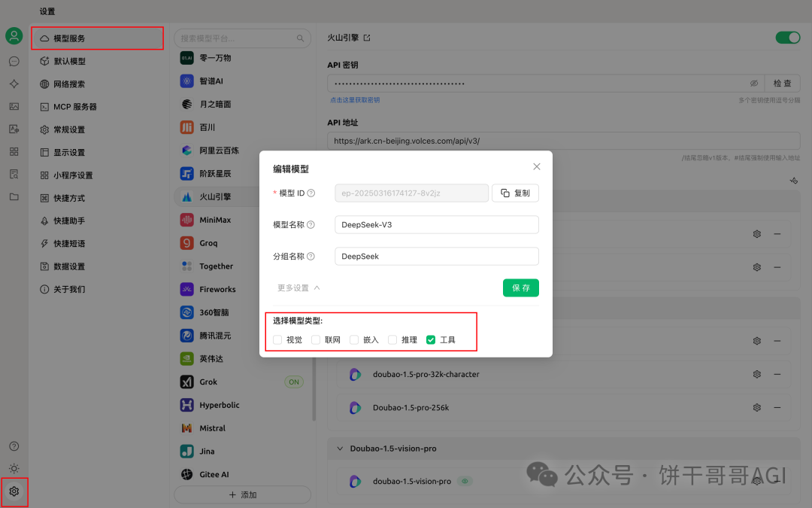The image size is (812, 508).
Task: Click the 复制 model ID button
Action: pyautogui.click(x=515, y=193)
